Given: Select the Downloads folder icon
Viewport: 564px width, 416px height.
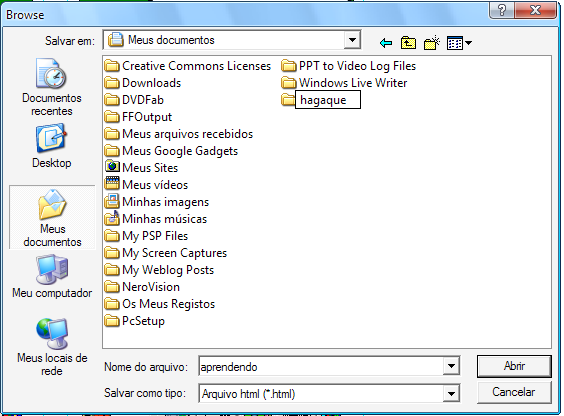Looking at the screenshot, I should point(112,83).
